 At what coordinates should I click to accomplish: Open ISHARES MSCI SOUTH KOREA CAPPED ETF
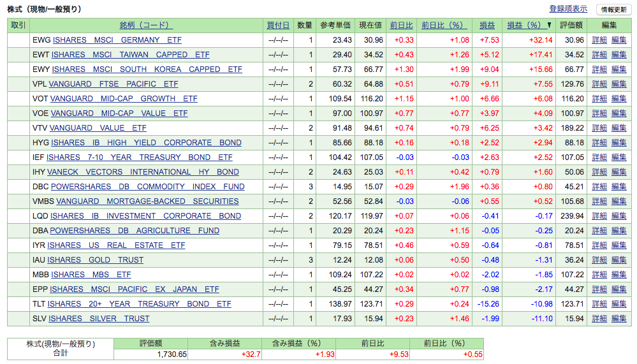(x=147, y=69)
